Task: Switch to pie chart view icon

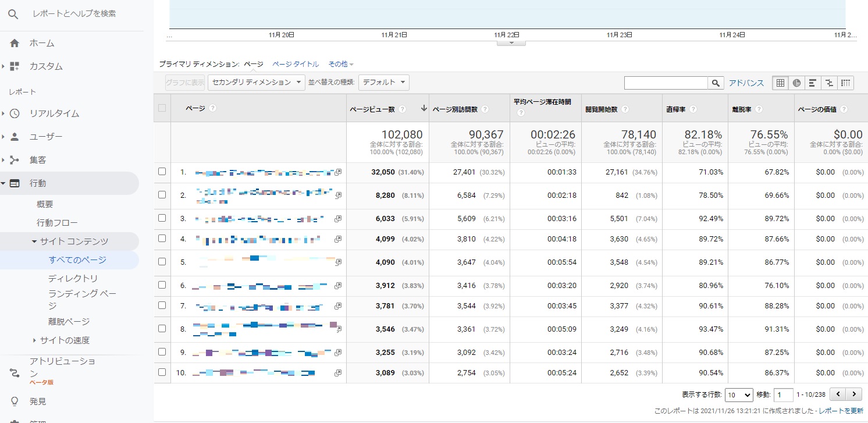Action: click(x=796, y=83)
